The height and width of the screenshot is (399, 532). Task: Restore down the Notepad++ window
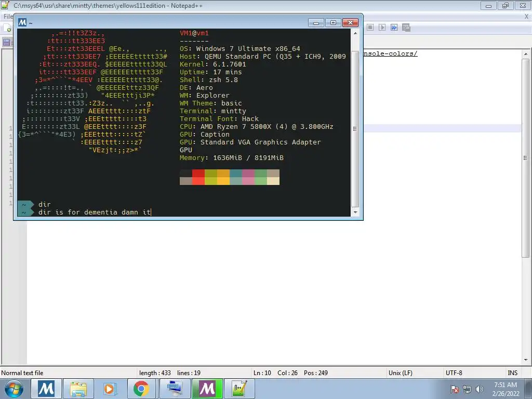tap(506, 5)
